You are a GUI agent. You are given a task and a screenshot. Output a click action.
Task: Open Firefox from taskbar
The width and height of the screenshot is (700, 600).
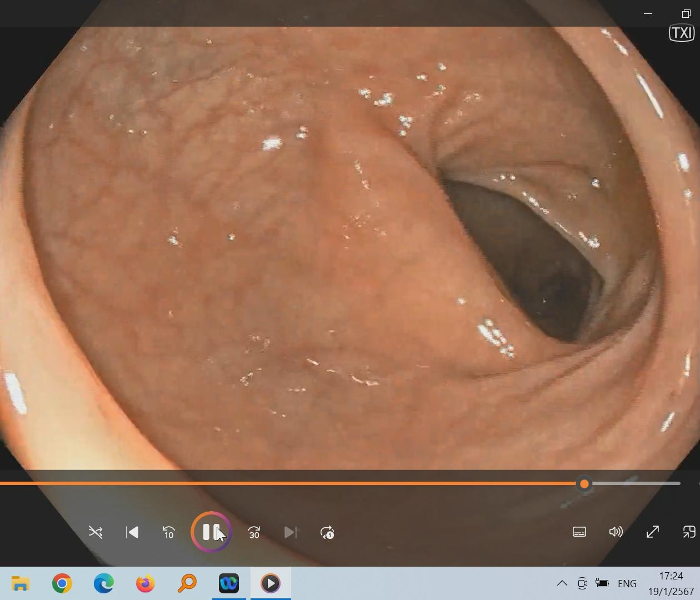(146, 583)
